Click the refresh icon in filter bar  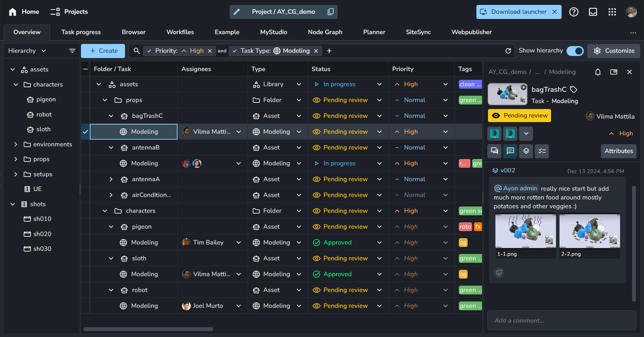pyautogui.click(x=508, y=51)
